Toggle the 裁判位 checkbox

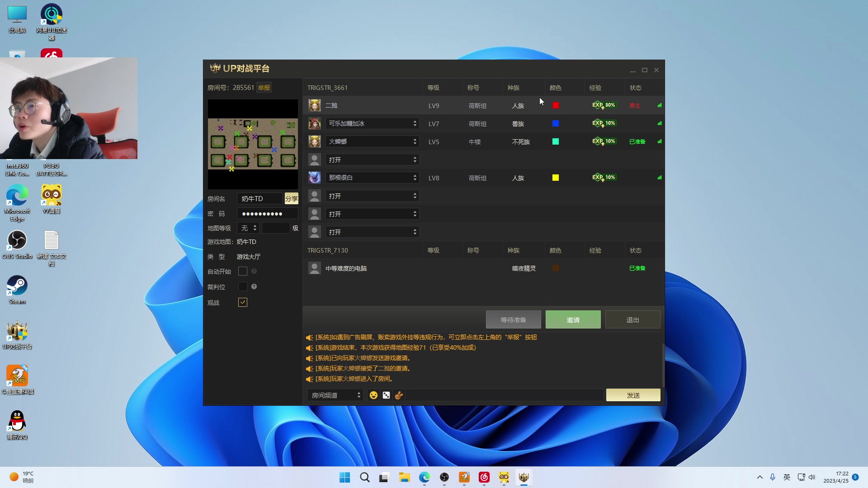tap(243, 286)
